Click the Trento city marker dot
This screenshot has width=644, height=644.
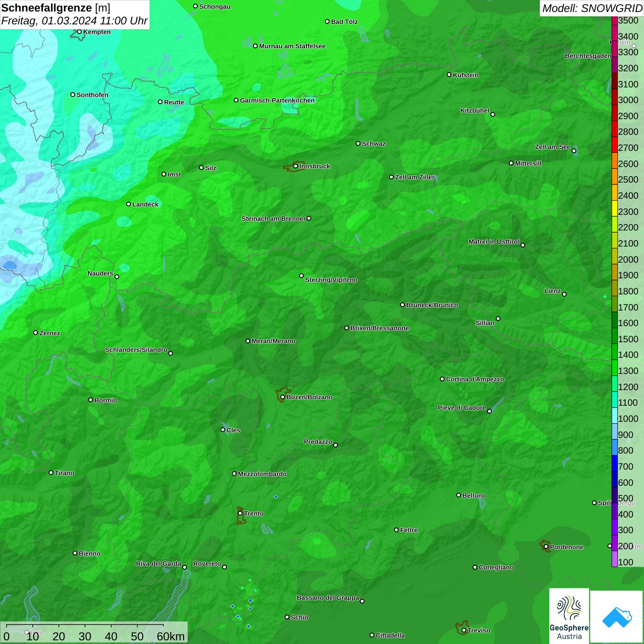pyautogui.click(x=240, y=513)
